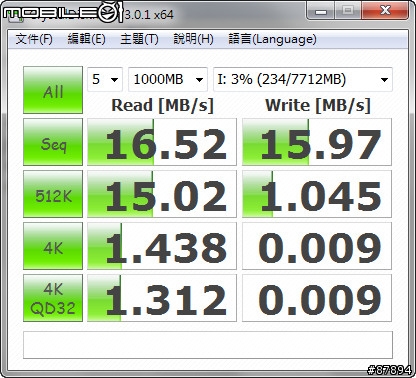Select the 4K QD32 read value 1.312
The image size is (416, 378).
(x=162, y=298)
